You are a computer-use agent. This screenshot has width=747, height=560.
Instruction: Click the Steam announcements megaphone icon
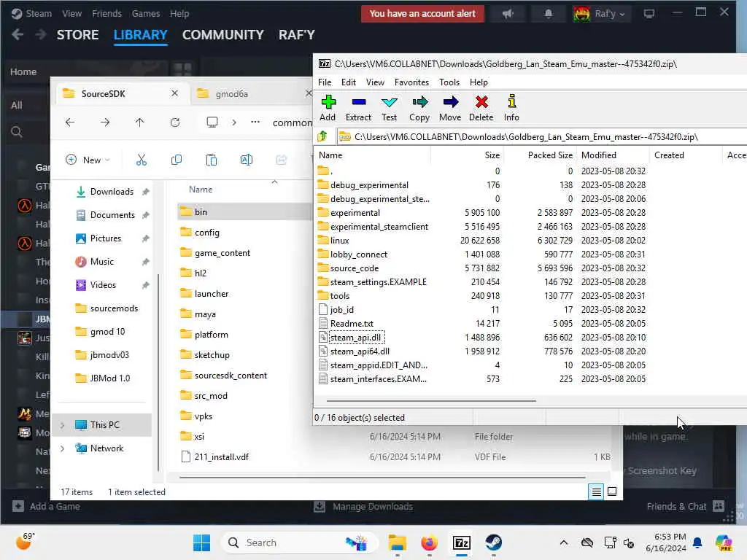point(508,14)
